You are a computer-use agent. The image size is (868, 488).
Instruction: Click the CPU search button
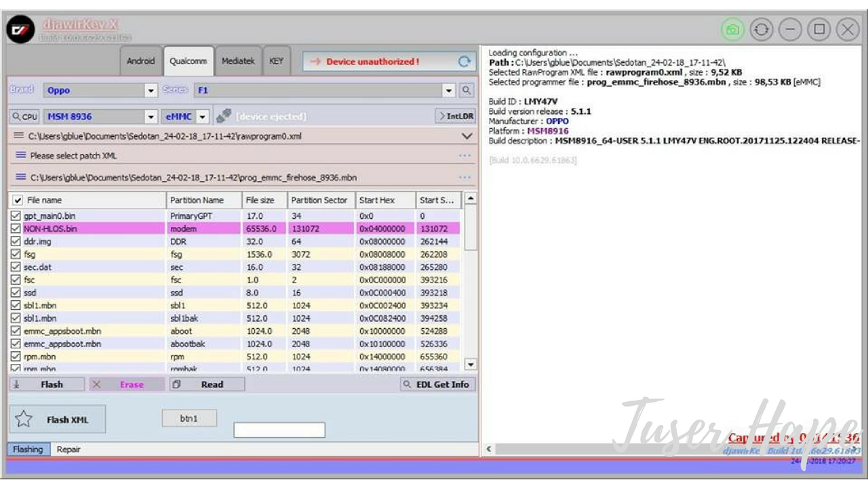coord(25,117)
